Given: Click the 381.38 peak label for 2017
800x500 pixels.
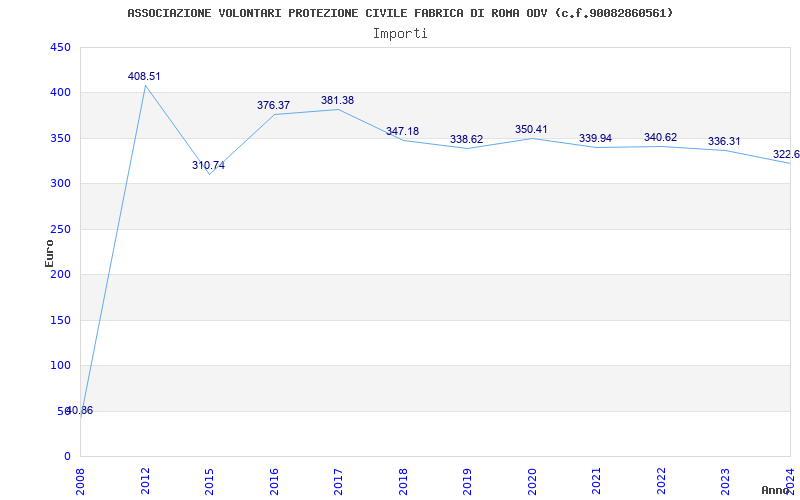Looking at the screenshot, I should pyautogui.click(x=337, y=101).
